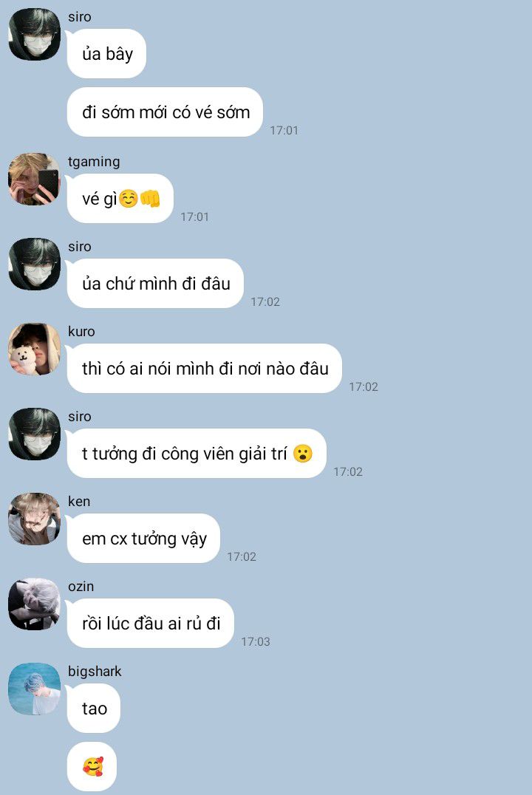Tap the 'vé gì' message bubble
The image size is (532, 795).
[x=120, y=198]
